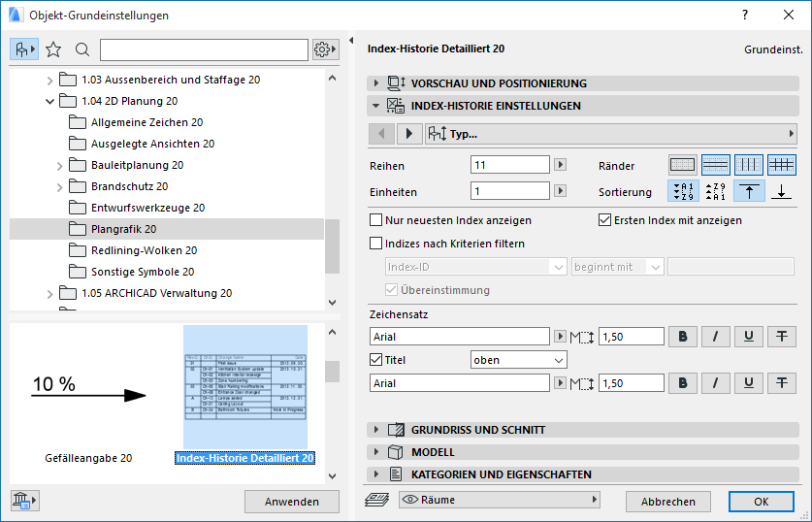Open the Titel position dropdown (oben)
This screenshot has height=522, width=812.
[518, 360]
